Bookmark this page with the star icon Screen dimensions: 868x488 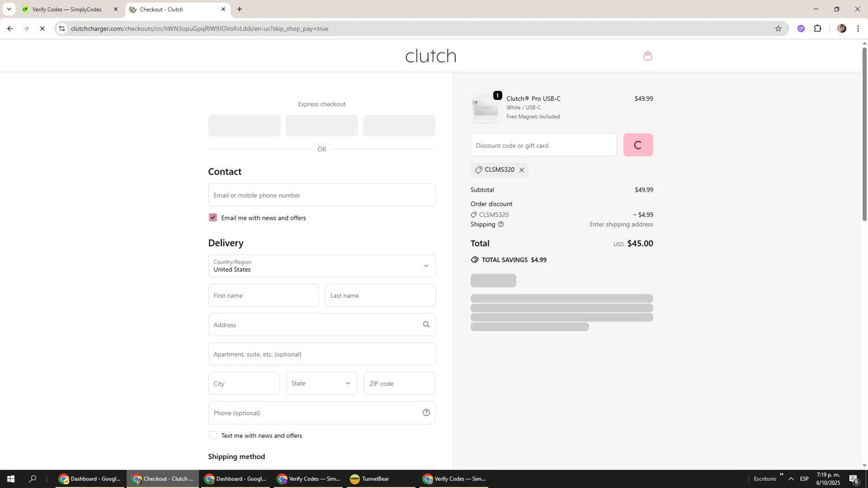778,28
